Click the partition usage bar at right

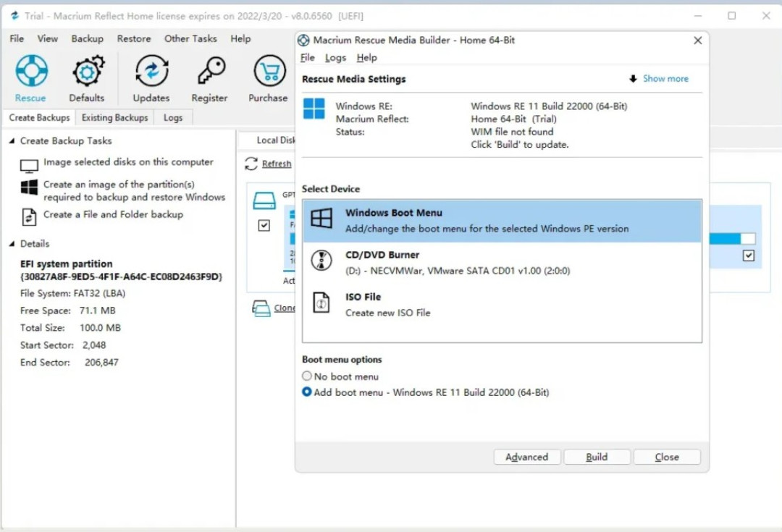[732, 239]
